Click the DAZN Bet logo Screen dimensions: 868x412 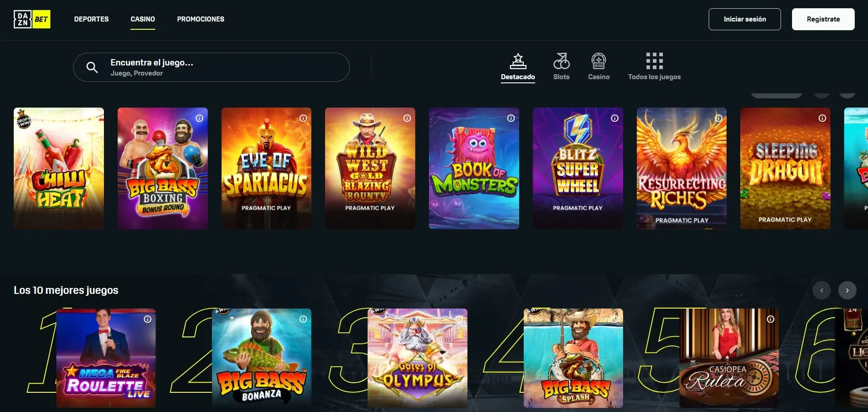tap(32, 19)
